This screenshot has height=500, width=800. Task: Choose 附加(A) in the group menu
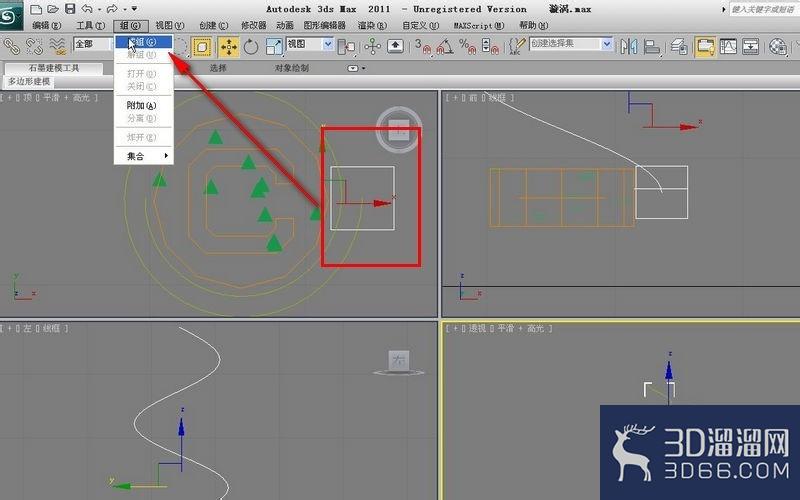[x=143, y=106]
